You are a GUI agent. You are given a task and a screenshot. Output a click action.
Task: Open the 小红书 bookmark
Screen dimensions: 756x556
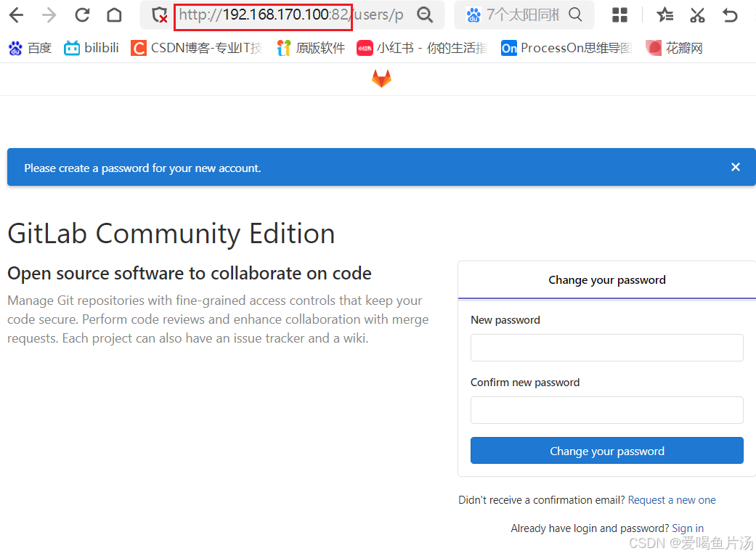point(422,48)
